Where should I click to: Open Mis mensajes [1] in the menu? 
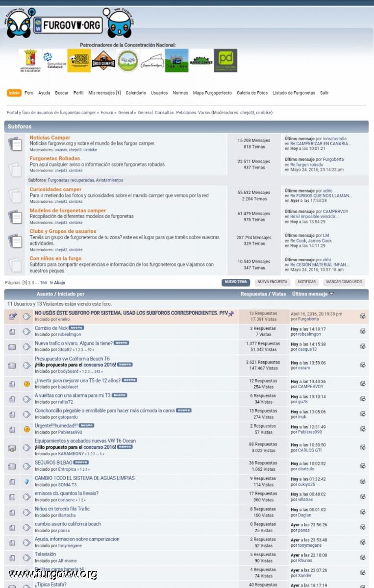click(104, 93)
